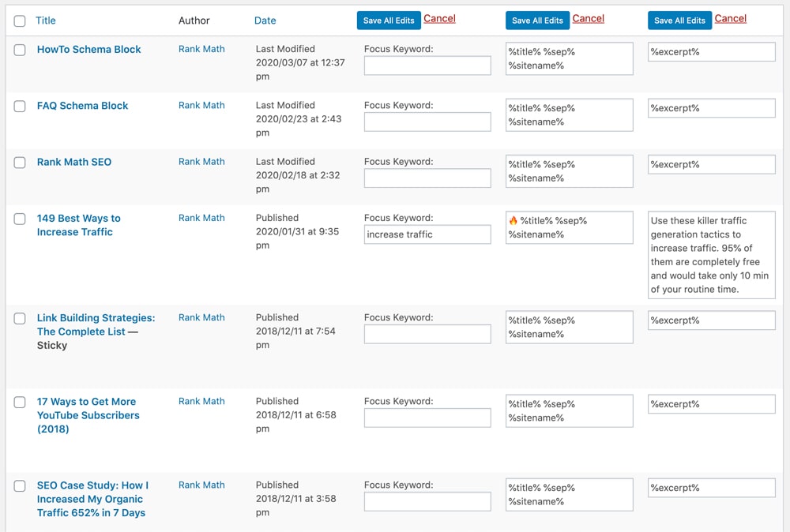Viewport: 790px width, 532px height.
Task: Click the description box starting 'Use these killer'
Action: click(711, 255)
